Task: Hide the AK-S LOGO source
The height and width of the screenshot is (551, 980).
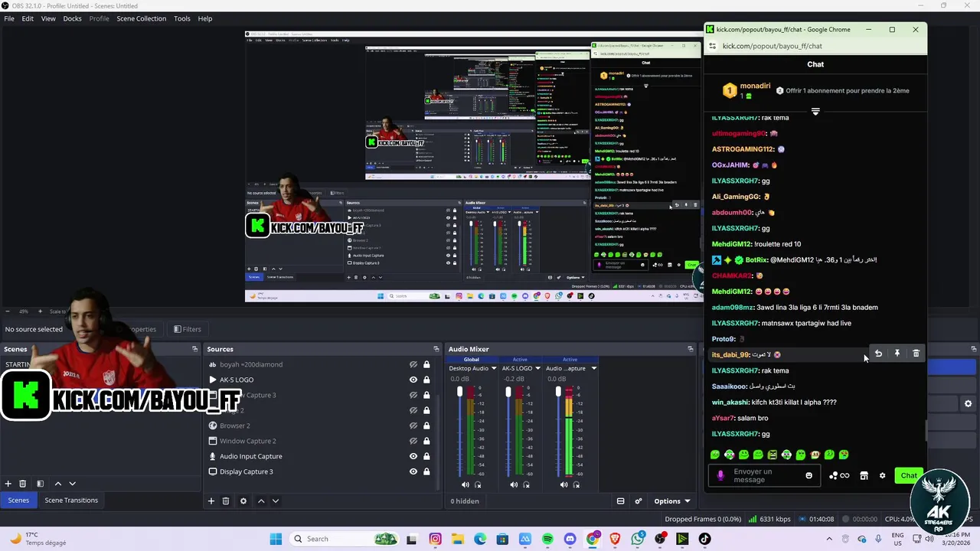Action: click(x=413, y=380)
